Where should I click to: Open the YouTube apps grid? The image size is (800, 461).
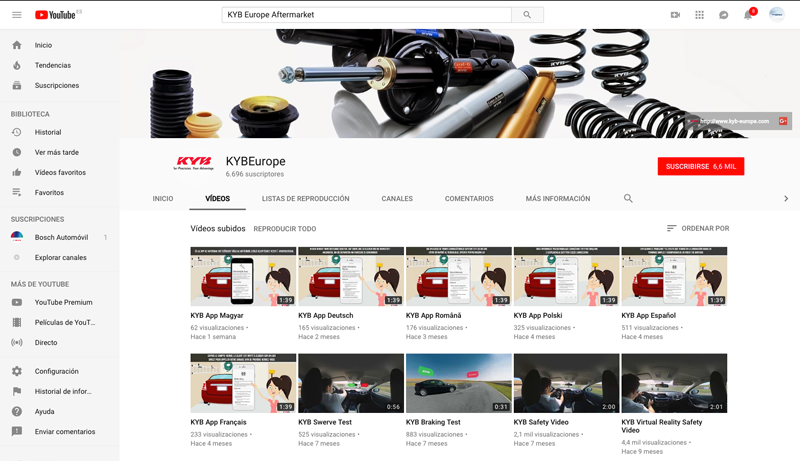tap(699, 15)
